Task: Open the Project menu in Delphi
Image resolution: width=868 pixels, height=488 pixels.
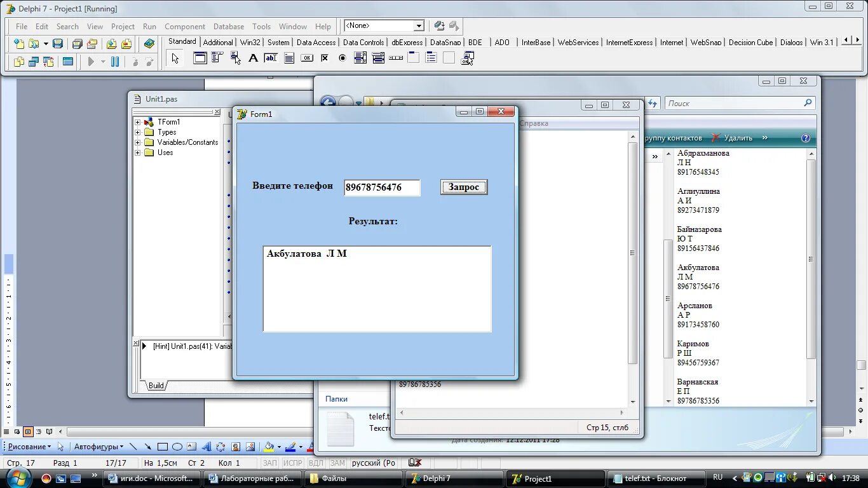Action: click(123, 27)
